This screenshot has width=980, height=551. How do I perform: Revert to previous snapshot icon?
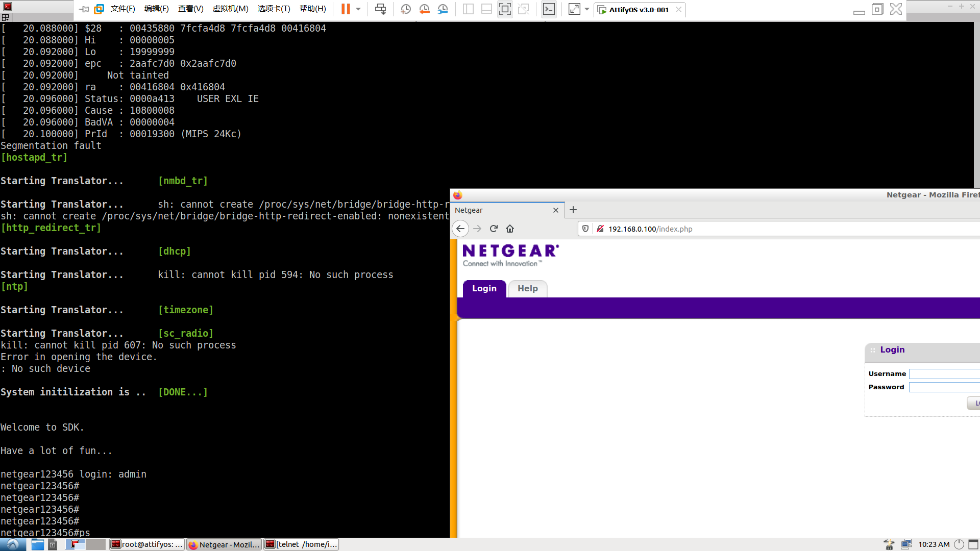point(424,9)
